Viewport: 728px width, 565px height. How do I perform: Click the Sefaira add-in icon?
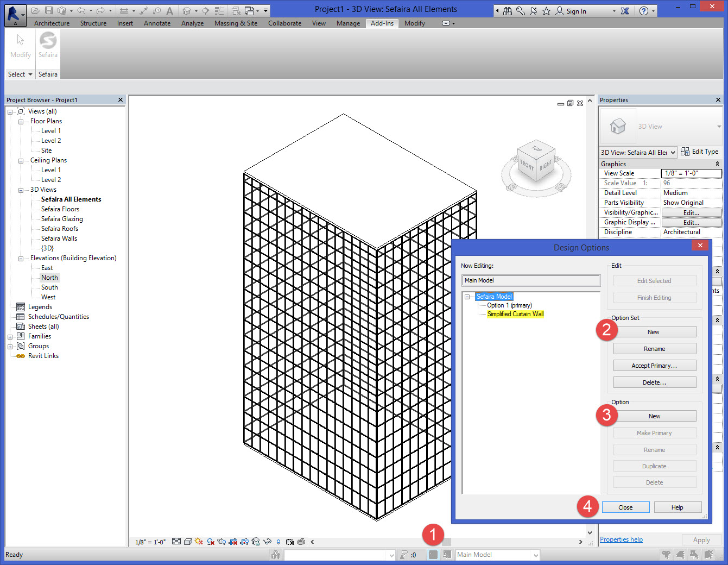tap(48, 41)
